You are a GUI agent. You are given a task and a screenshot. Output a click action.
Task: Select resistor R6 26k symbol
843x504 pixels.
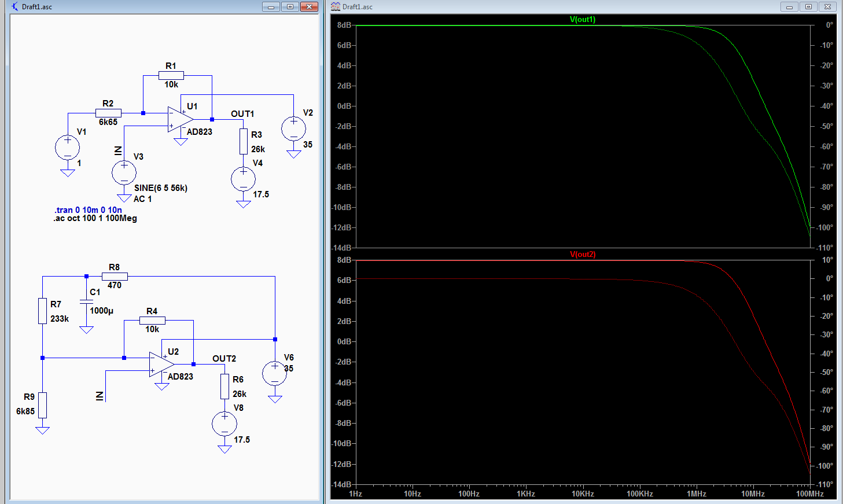(x=224, y=386)
